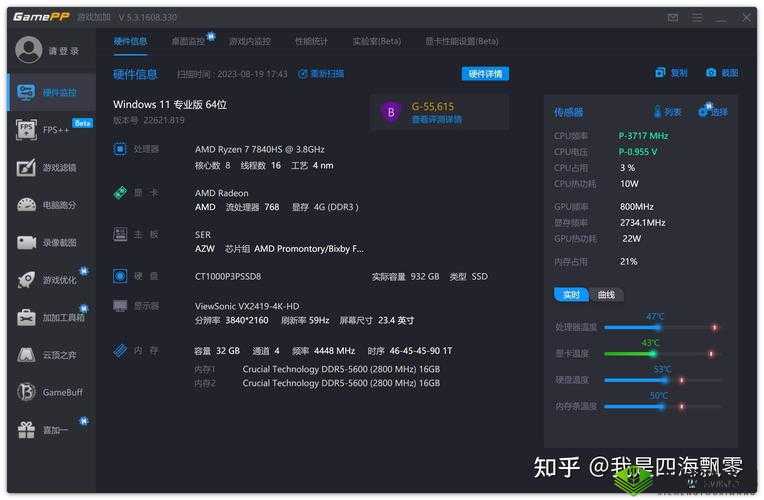The image size is (764, 500).
Task: Click the 内存2 Crucial DDR5-5600 row
Action: (x=317, y=383)
